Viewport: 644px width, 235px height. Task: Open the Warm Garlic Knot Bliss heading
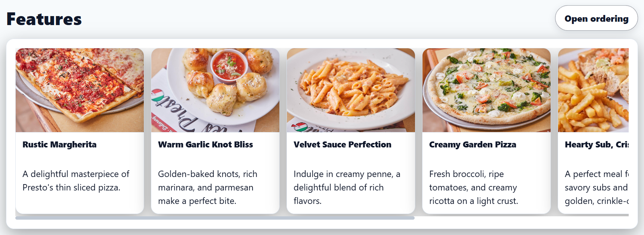pyautogui.click(x=205, y=144)
